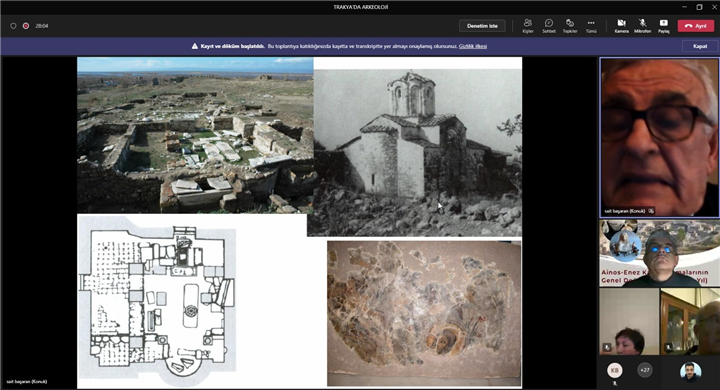
Task: Click the shield security icon near timer
Action: (x=13, y=26)
